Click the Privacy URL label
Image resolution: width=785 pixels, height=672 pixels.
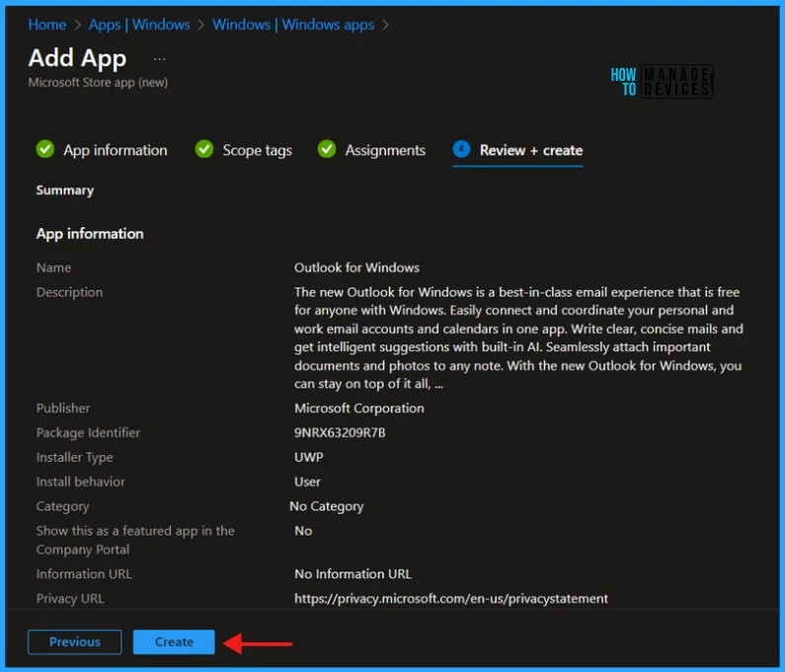pyautogui.click(x=70, y=598)
